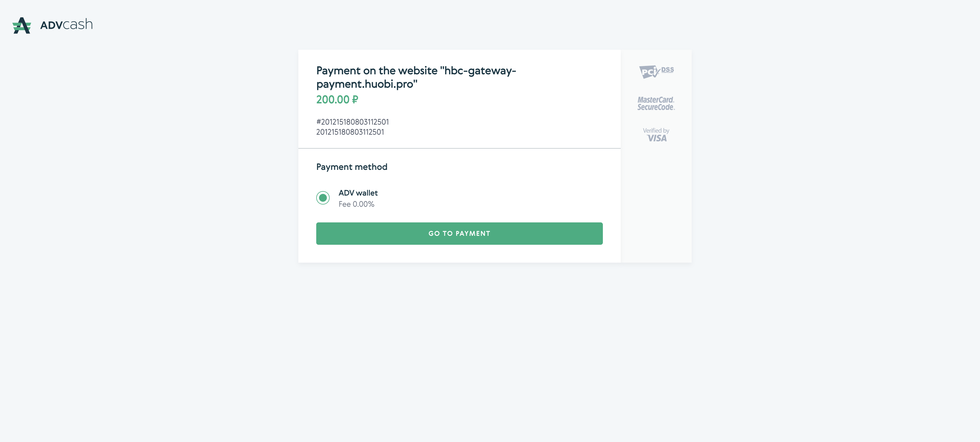Click the VISA word in verified logo

657,139
